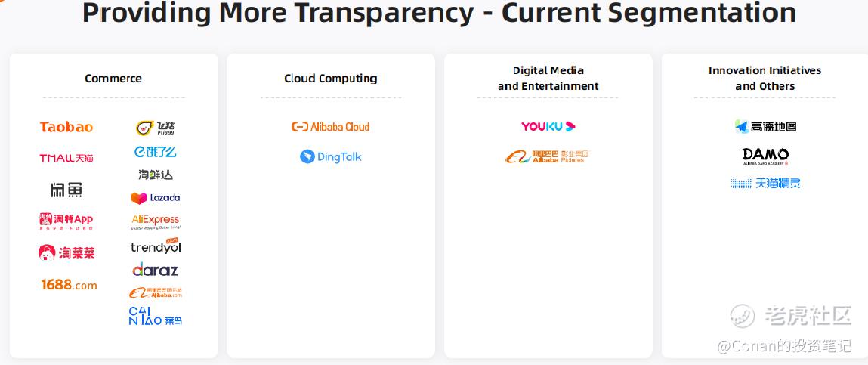Select the Daraz logo

click(155, 270)
